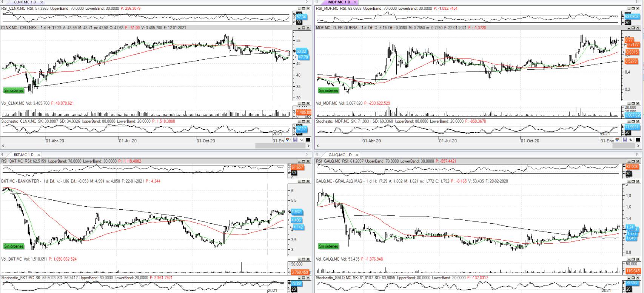Image resolution: width=644 pixels, height=293 pixels.
Task: Close the BKT.MC 1 D tab
Action: click(39, 155)
